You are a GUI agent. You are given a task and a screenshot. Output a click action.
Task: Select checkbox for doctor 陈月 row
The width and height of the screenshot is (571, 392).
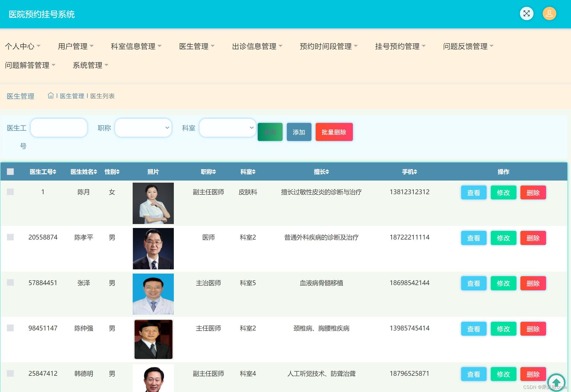click(10, 192)
